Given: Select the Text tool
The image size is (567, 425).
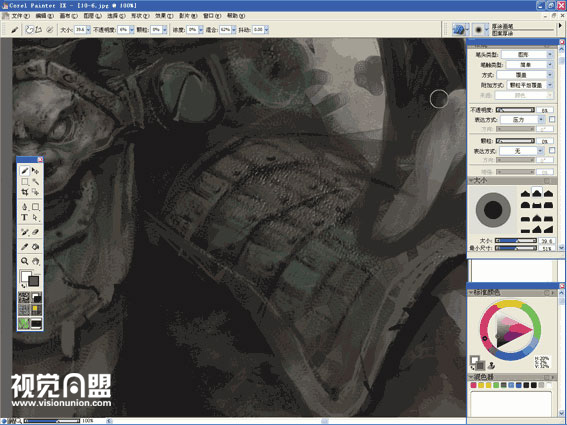Looking at the screenshot, I should click(x=25, y=218).
